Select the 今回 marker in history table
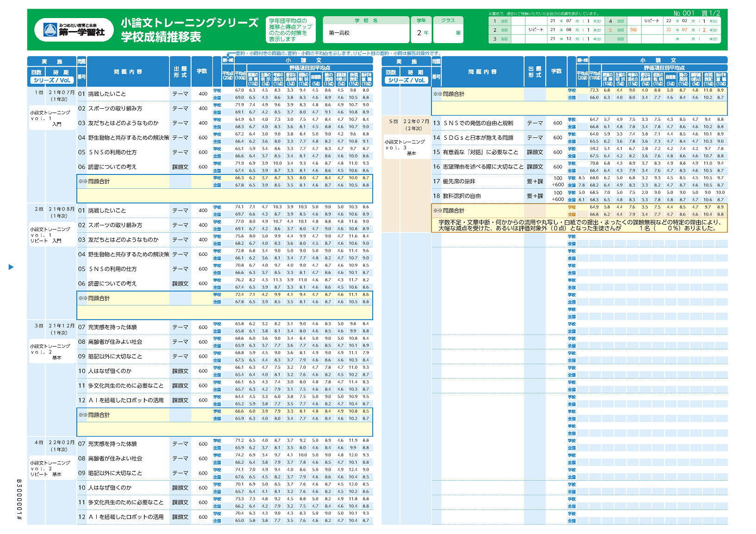The height and width of the screenshot is (534, 756). 633,30
